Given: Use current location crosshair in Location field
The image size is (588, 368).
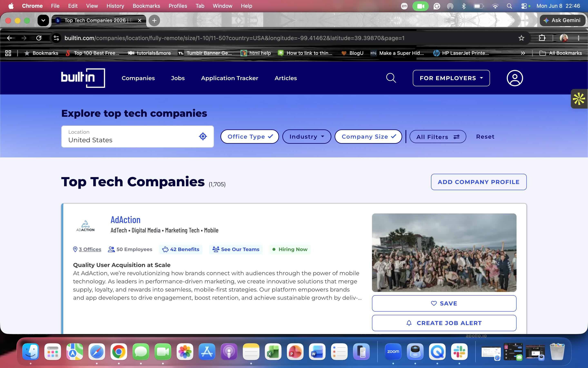Looking at the screenshot, I should pos(203,137).
